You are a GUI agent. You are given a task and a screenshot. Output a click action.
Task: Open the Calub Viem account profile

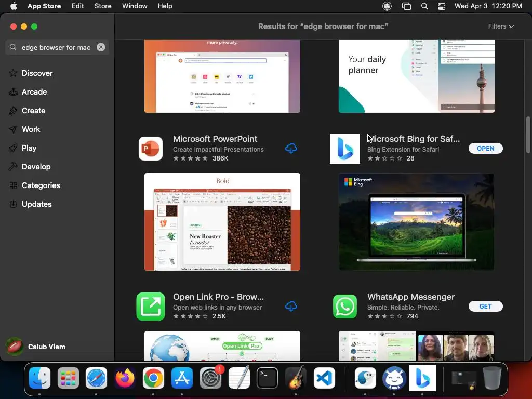[36, 347]
